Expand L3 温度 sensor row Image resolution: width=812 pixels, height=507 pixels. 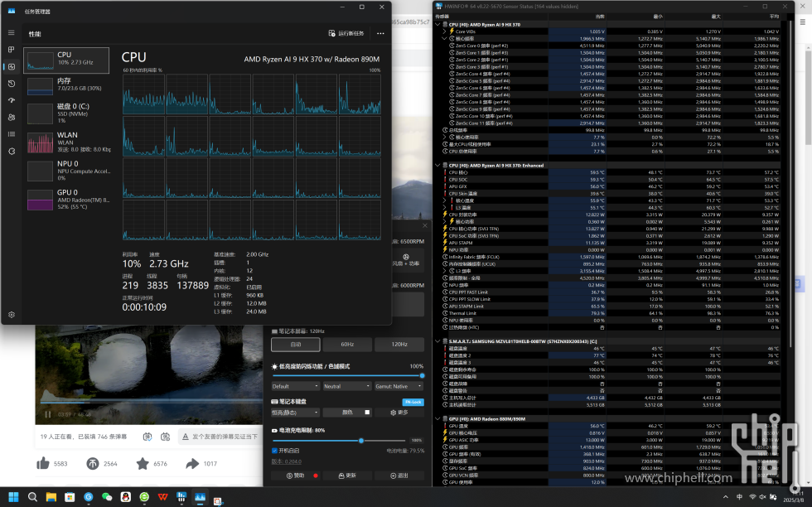444,208
